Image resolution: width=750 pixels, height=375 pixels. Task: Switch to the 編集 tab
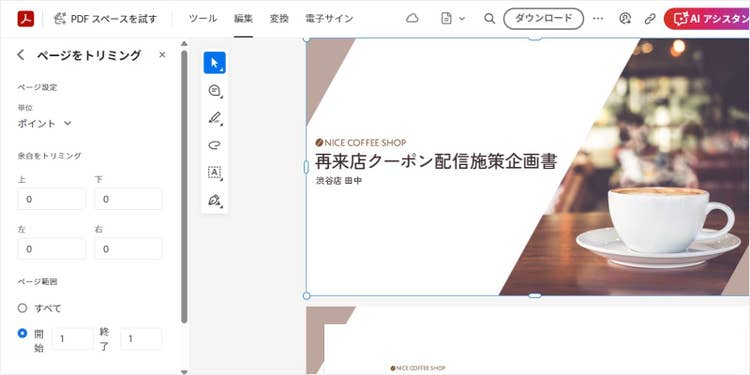[x=243, y=19]
